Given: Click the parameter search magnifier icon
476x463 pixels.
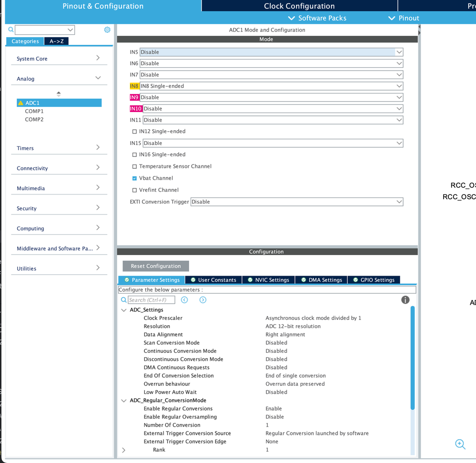Looking at the screenshot, I should [124, 300].
